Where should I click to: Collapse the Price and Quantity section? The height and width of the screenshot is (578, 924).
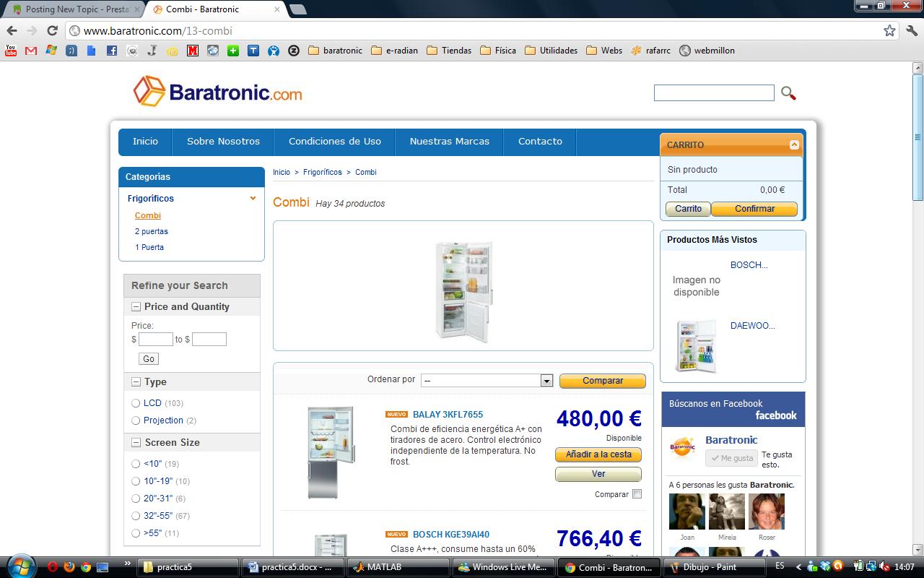click(136, 307)
